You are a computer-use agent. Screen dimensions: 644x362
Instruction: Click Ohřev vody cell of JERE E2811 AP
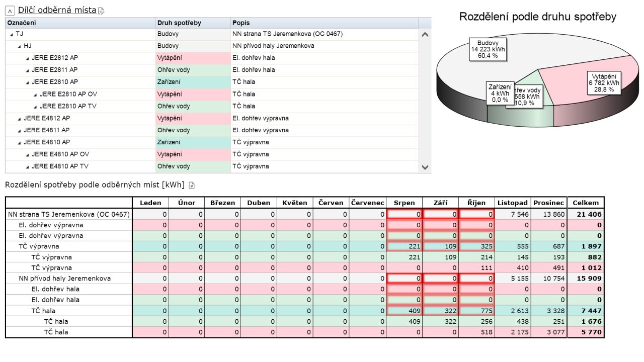[x=193, y=70]
